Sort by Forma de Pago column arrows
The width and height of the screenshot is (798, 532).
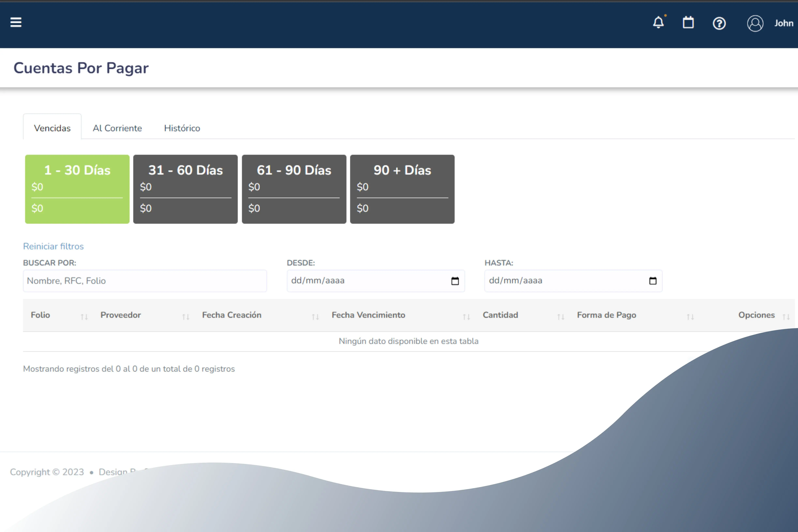pos(690,317)
